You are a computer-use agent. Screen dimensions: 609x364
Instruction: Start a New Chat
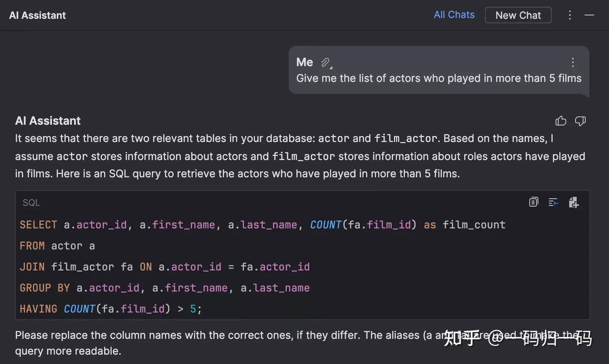click(x=518, y=15)
